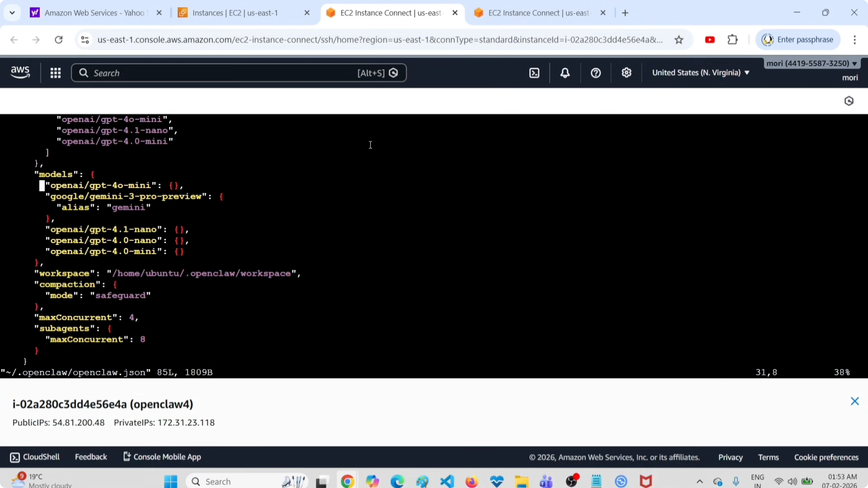Image resolution: width=868 pixels, height=488 pixels.
Task: Open the browser tab search chevron
Action: pyautogui.click(x=12, y=13)
